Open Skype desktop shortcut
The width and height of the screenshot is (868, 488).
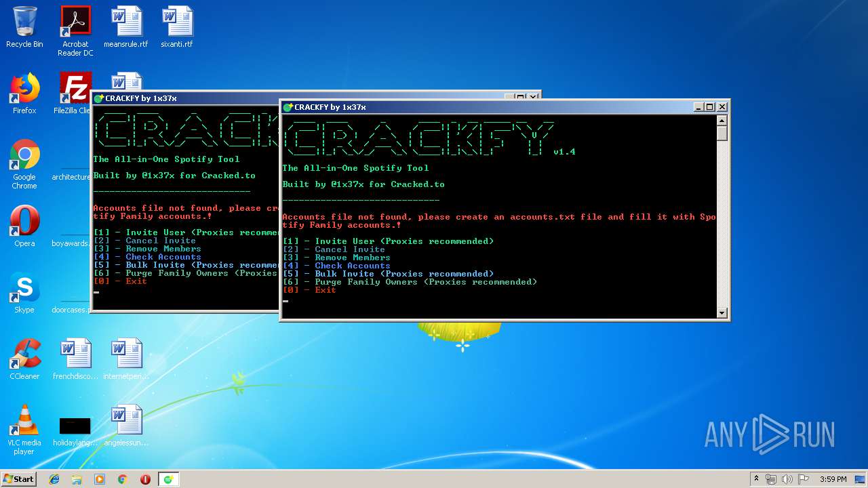tap(24, 293)
